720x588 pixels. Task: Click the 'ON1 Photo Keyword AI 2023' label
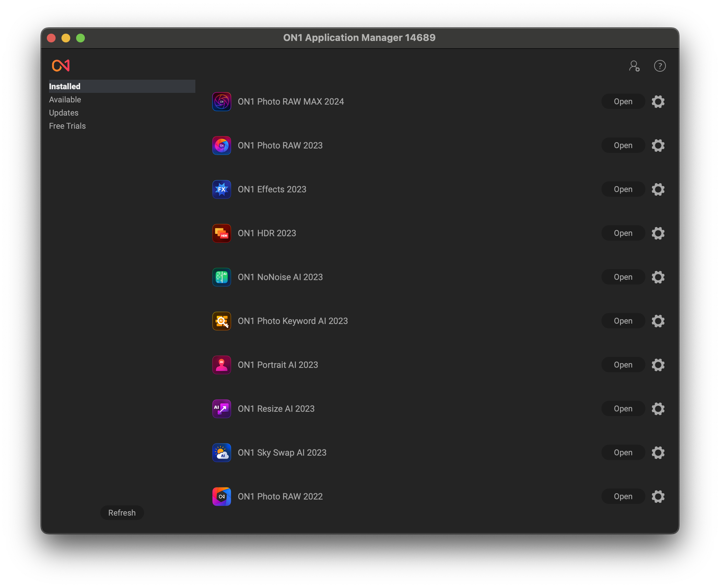pyautogui.click(x=293, y=321)
